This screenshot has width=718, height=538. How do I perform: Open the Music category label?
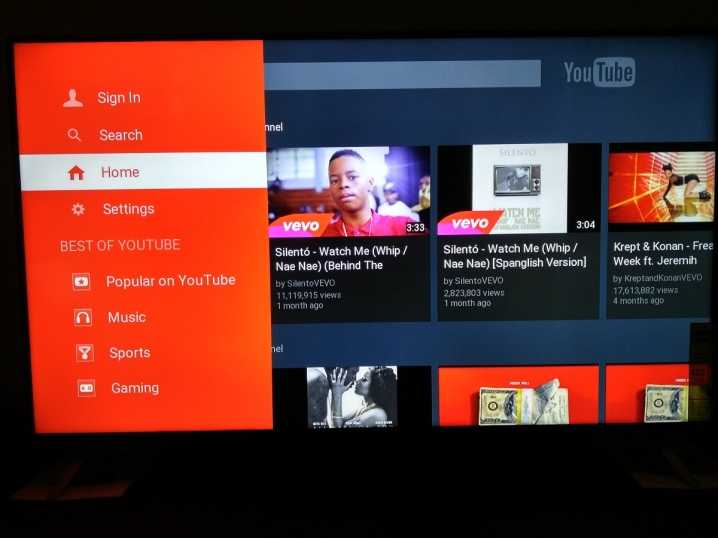click(x=127, y=317)
